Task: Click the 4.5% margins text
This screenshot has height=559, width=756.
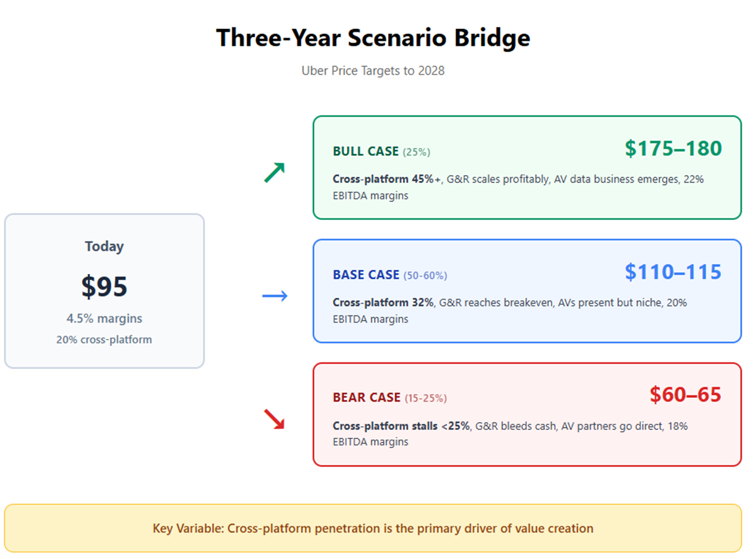Action: pyautogui.click(x=104, y=319)
